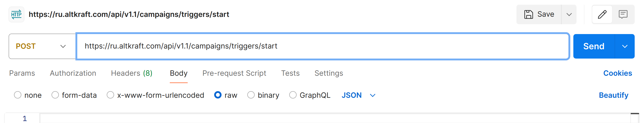Open the Pre-request Script tab
This screenshot has width=644, height=123.
click(x=234, y=73)
